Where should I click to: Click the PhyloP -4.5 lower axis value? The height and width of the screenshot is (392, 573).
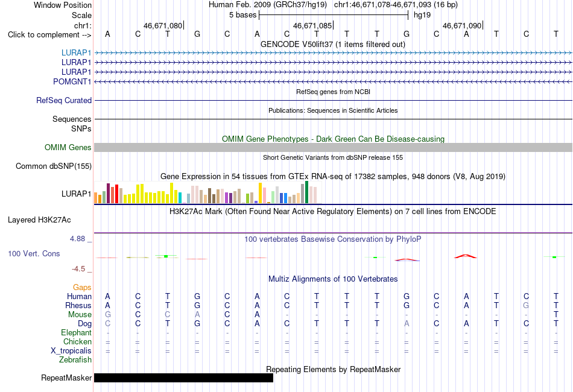[78, 269]
